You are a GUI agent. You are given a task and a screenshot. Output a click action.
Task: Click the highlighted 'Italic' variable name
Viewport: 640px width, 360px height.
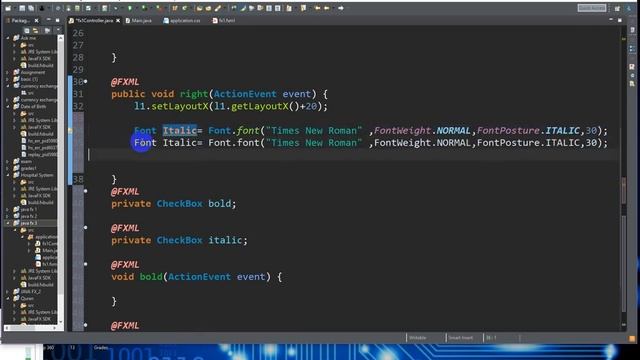tap(180, 131)
